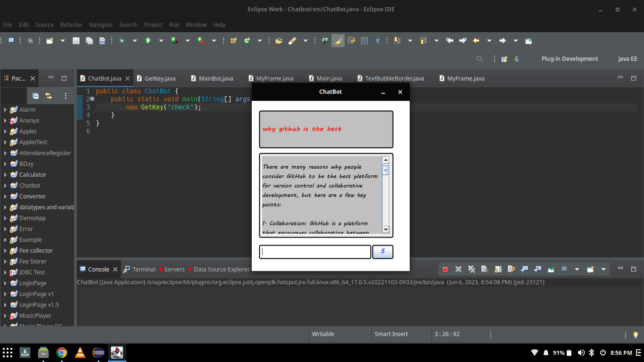The width and height of the screenshot is (644, 362).
Task: Open the Run button dropdown arrow
Action: click(x=161, y=41)
